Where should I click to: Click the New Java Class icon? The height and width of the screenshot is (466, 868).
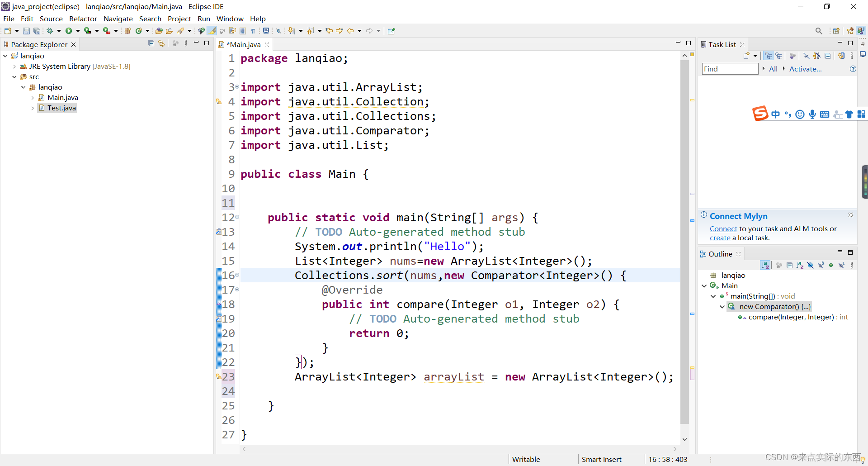click(139, 31)
